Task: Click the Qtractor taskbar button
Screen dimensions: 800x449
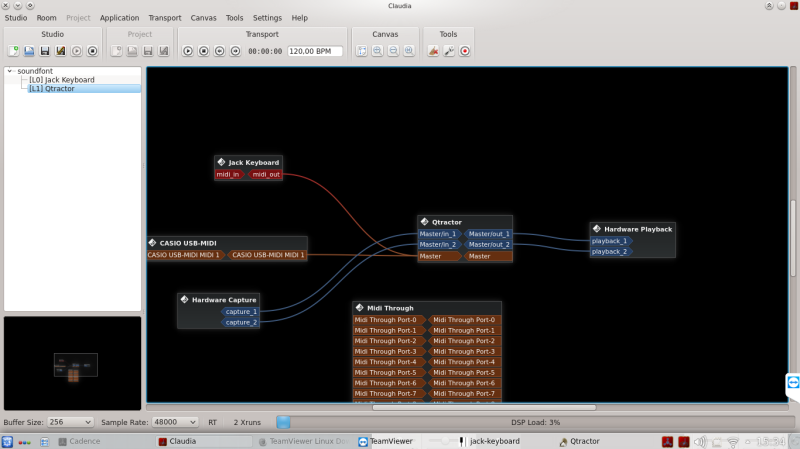Action: pos(579,441)
